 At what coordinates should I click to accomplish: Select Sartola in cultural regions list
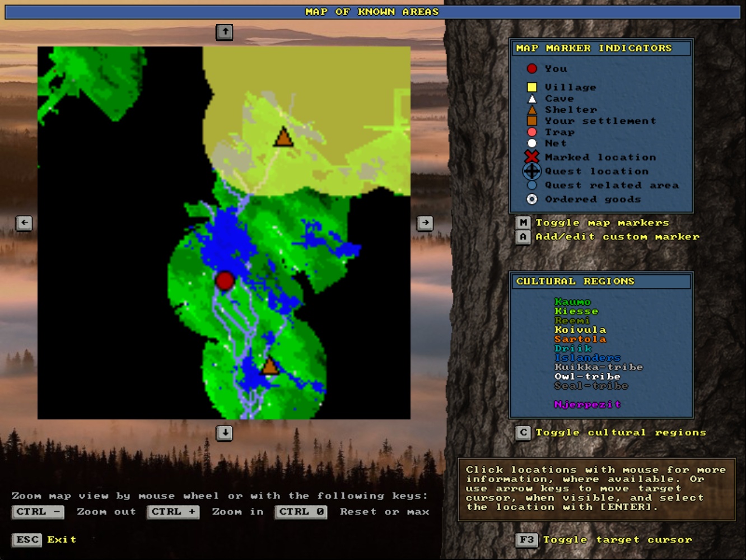(x=580, y=339)
